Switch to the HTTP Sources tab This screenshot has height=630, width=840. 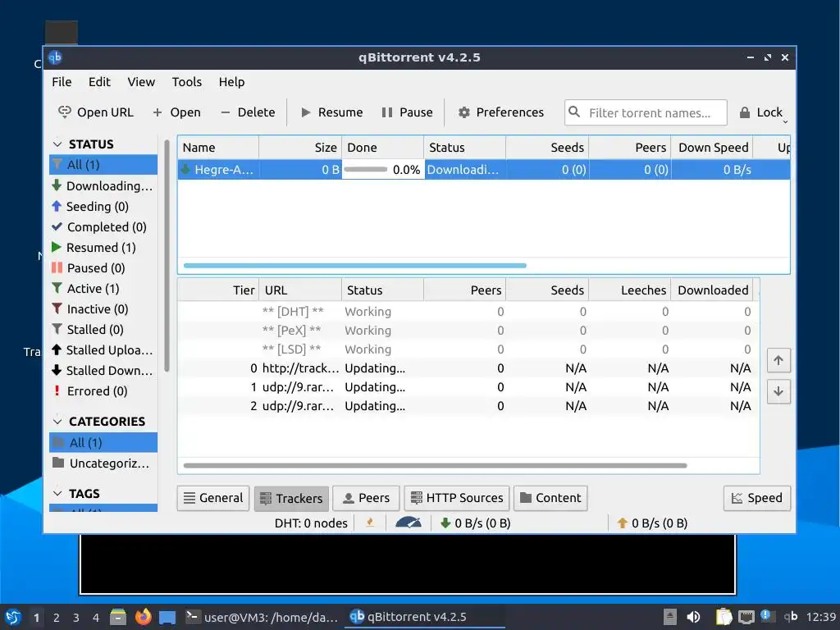tap(457, 498)
